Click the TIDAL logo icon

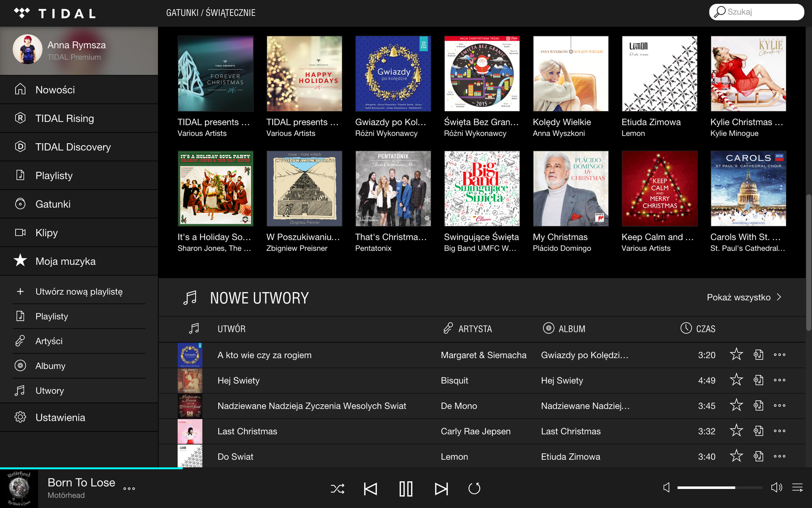22,13
